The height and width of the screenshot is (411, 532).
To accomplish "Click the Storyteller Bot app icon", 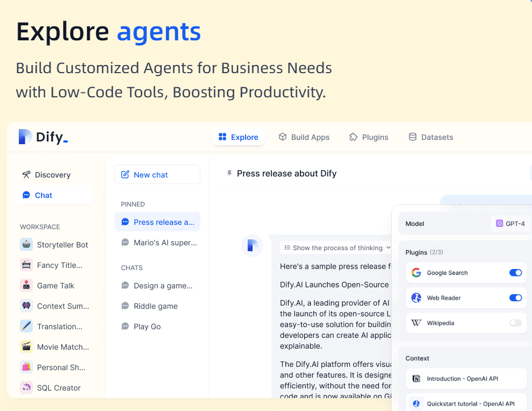I will [26, 245].
